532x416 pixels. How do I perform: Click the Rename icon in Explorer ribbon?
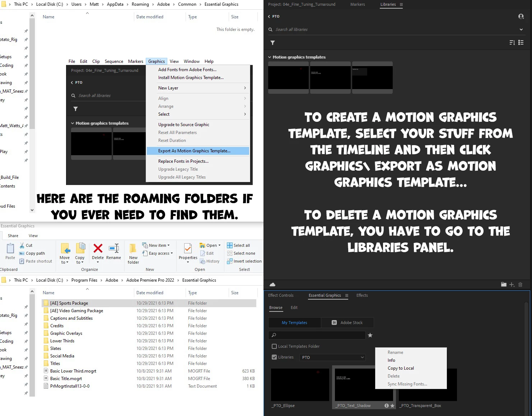(x=114, y=248)
